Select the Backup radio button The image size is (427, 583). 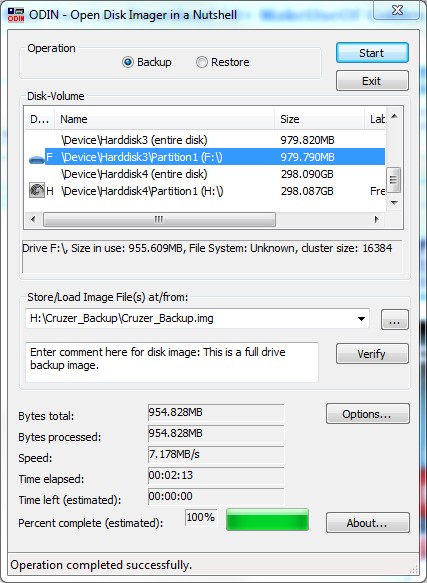coord(128,62)
